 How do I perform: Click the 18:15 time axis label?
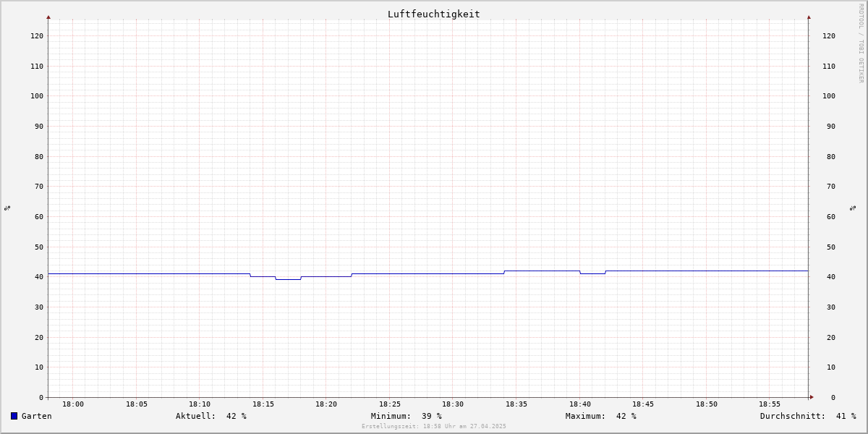pos(263,404)
